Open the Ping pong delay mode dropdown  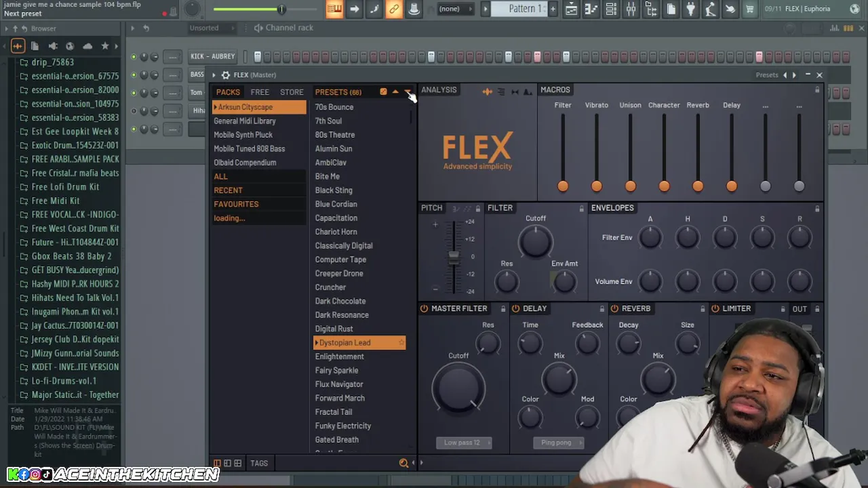559,443
